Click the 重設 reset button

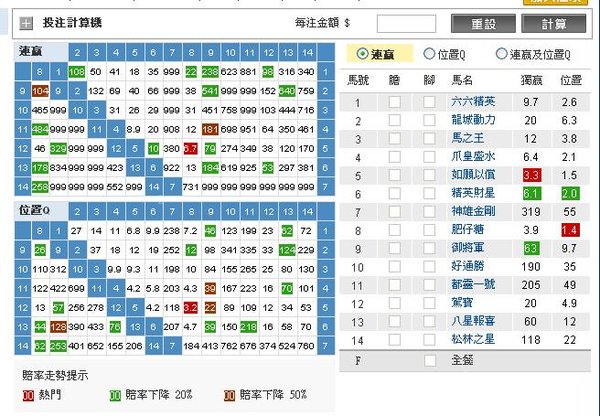(483, 24)
